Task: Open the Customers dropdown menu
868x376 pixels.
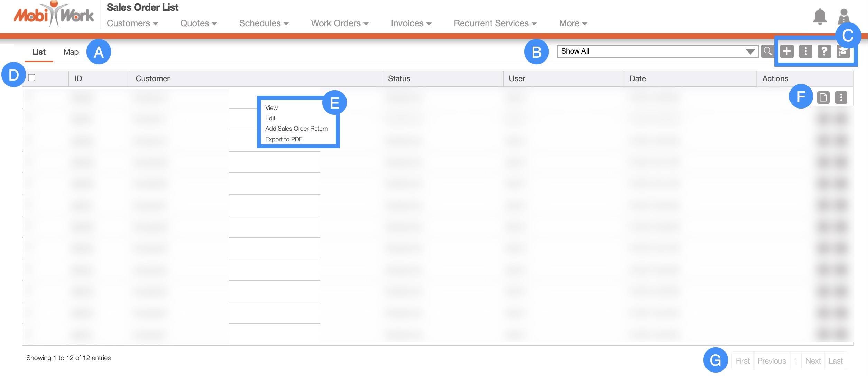Action: 132,23
